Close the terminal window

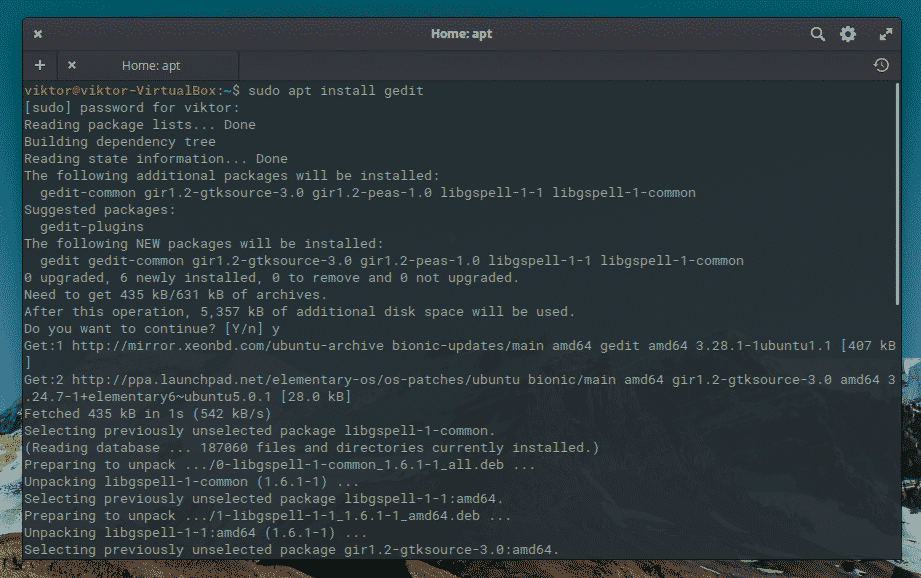tap(37, 34)
